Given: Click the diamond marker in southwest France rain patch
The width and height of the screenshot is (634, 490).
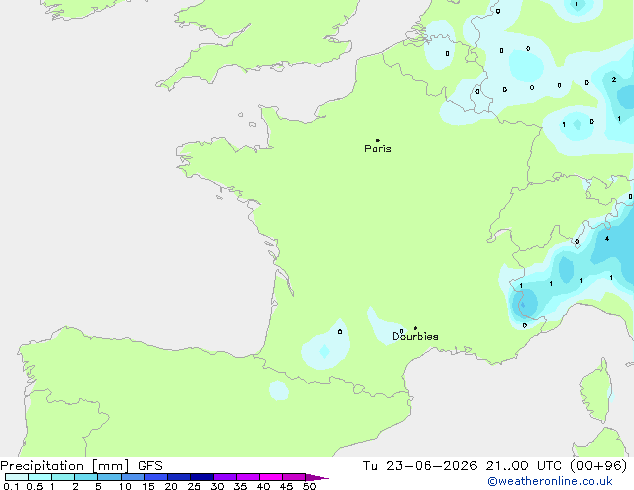Looking at the screenshot, I should click(x=324, y=351).
